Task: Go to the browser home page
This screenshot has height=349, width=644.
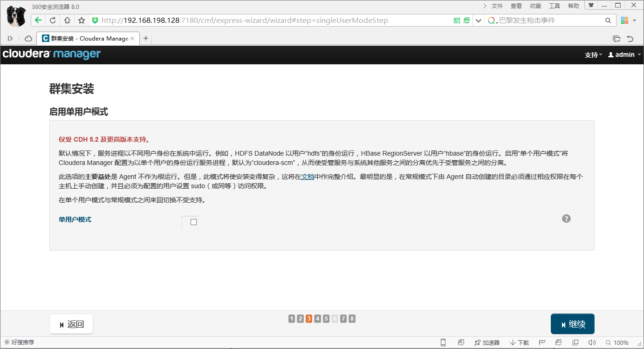Action: pyautogui.click(x=67, y=21)
